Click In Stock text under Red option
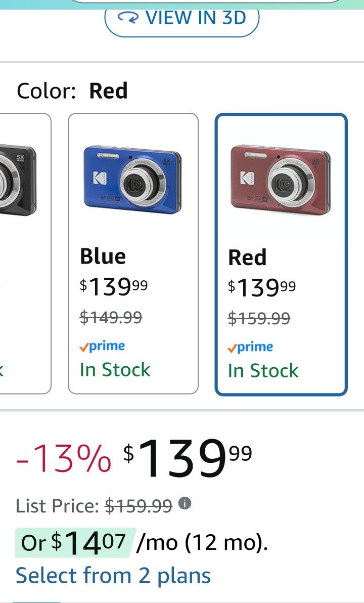This screenshot has width=364, height=603. tap(263, 371)
